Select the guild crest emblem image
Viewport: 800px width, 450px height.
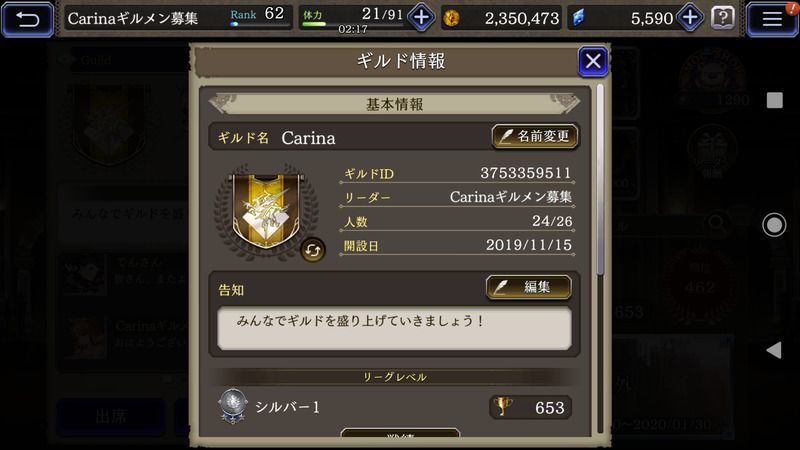click(x=266, y=211)
